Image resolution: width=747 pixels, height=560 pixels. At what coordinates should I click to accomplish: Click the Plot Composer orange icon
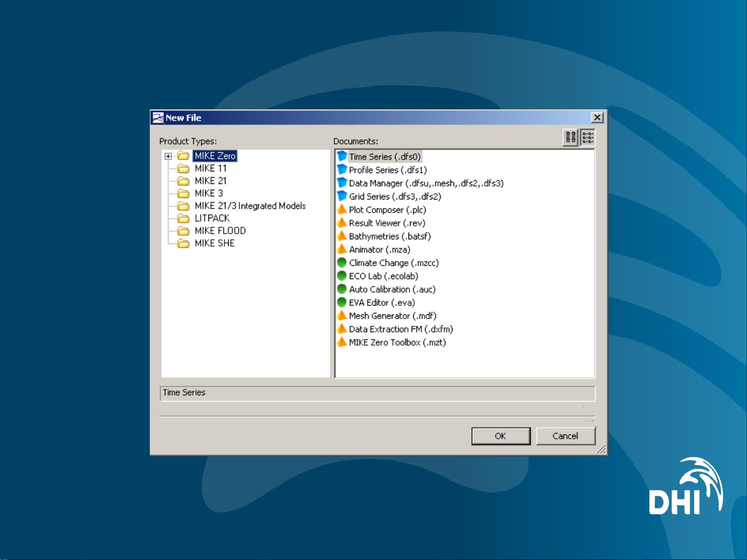pos(342,210)
